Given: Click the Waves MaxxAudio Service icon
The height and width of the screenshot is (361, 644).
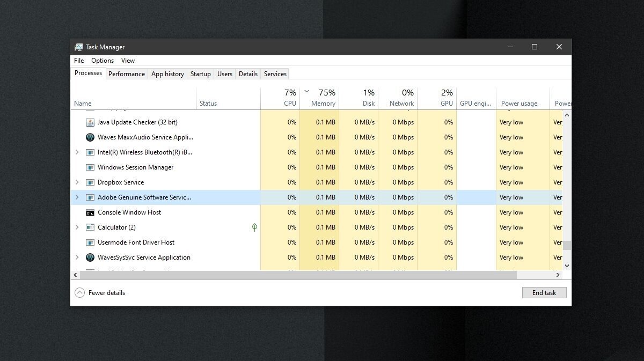Looking at the screenshot, I should click(x=90, y=137).
